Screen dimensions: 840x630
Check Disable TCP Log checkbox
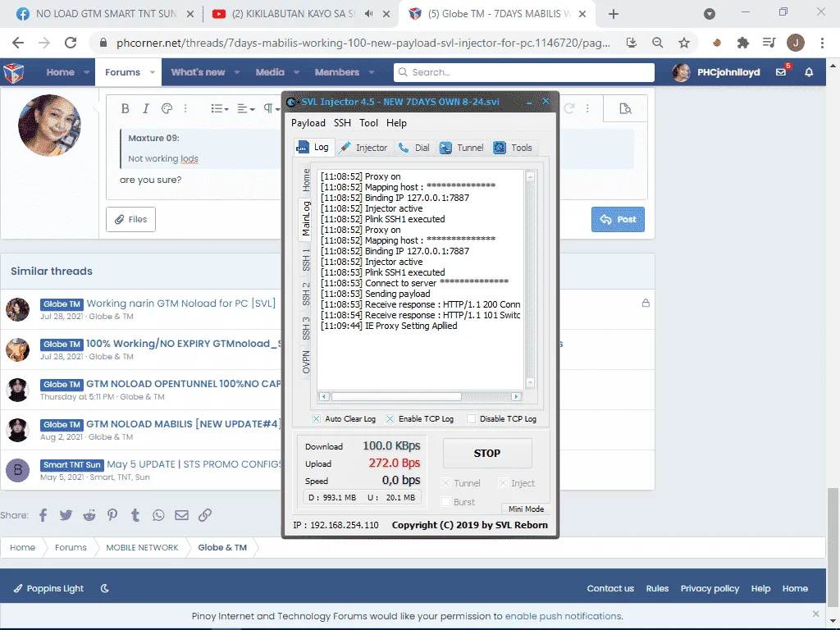point(471,419)
